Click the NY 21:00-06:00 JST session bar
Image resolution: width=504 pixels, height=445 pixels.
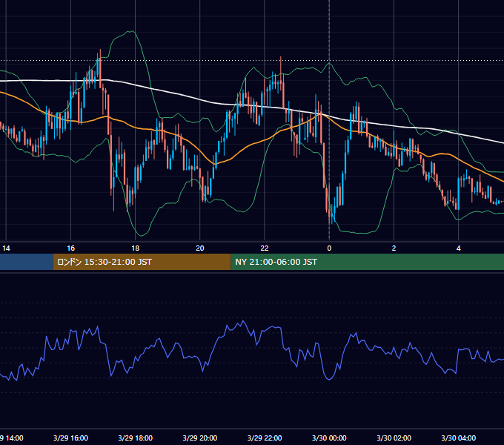tap(368, 262)
